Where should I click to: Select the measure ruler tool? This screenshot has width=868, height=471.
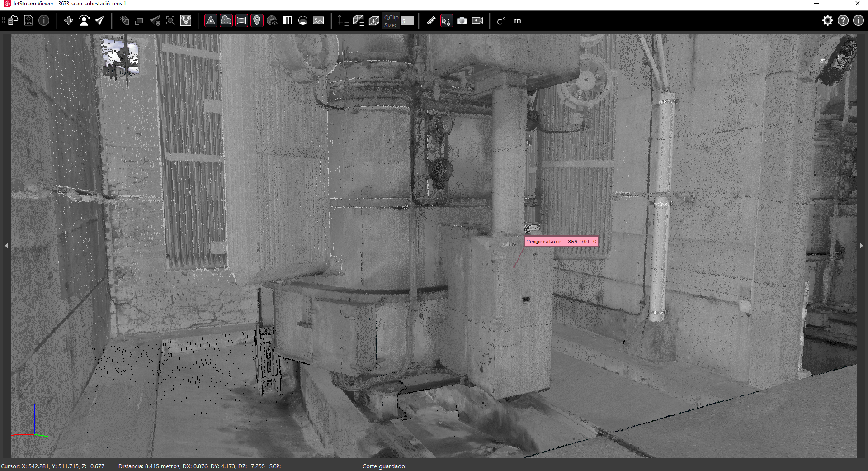pyautogui.click(x=431, y=20)
